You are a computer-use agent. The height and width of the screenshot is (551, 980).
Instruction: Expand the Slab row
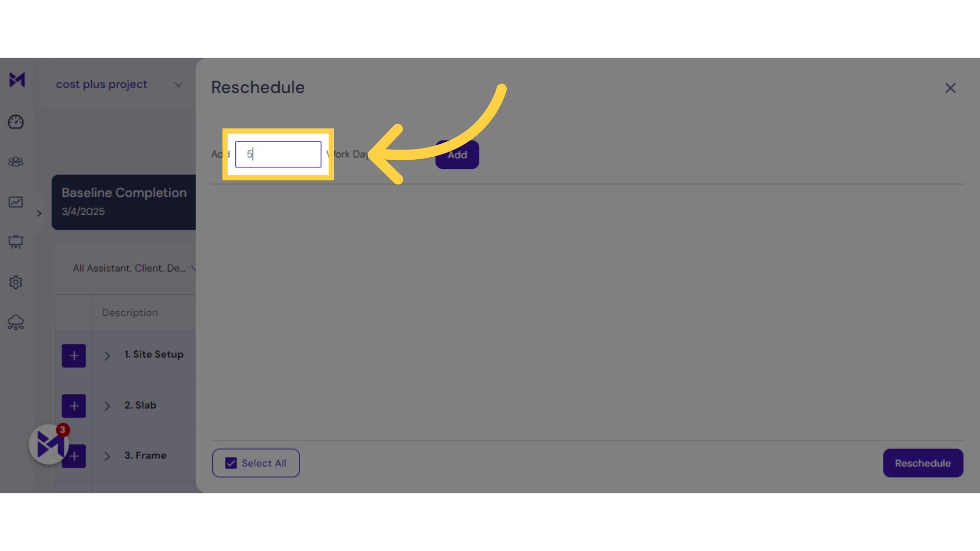[x=107, y=405]
